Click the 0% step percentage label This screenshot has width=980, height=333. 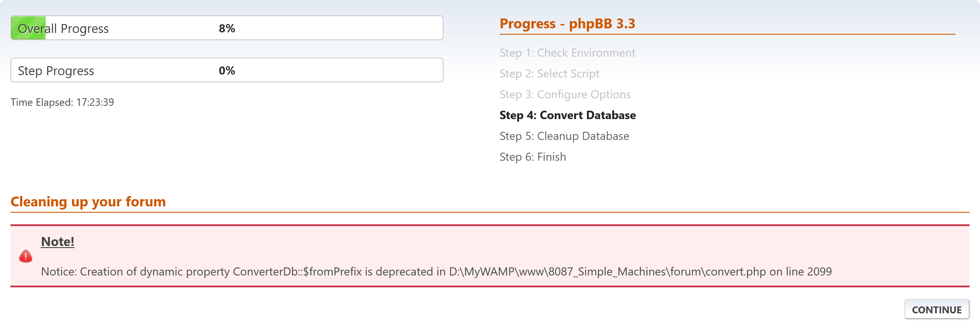click(227, 71)
